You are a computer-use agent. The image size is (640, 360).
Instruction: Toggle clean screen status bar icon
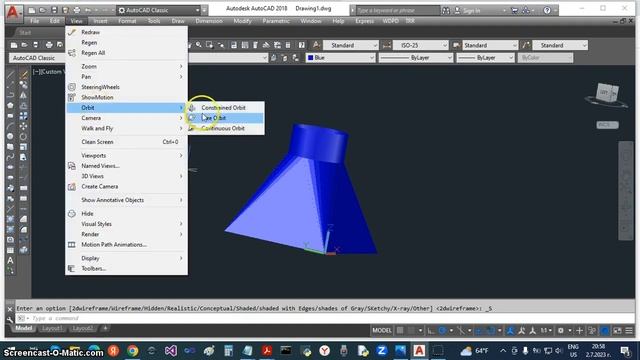[618, 330]
